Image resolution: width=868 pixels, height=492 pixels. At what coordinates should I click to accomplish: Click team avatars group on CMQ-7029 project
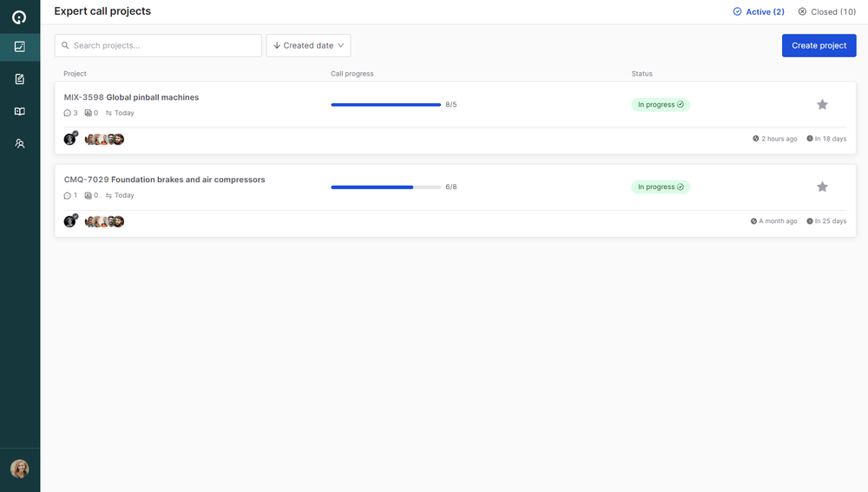point(104,222)
